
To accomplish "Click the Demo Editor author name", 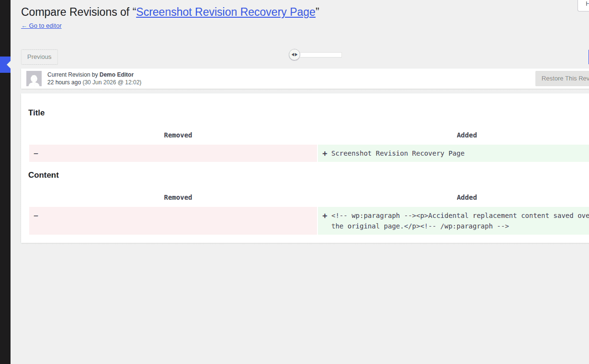I will point(116,75).
